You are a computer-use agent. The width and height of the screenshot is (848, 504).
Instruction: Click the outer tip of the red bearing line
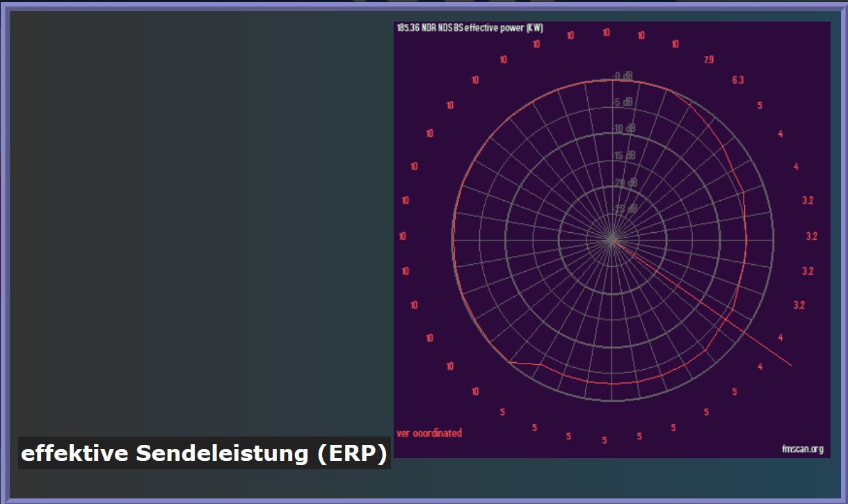pos(791,364)
